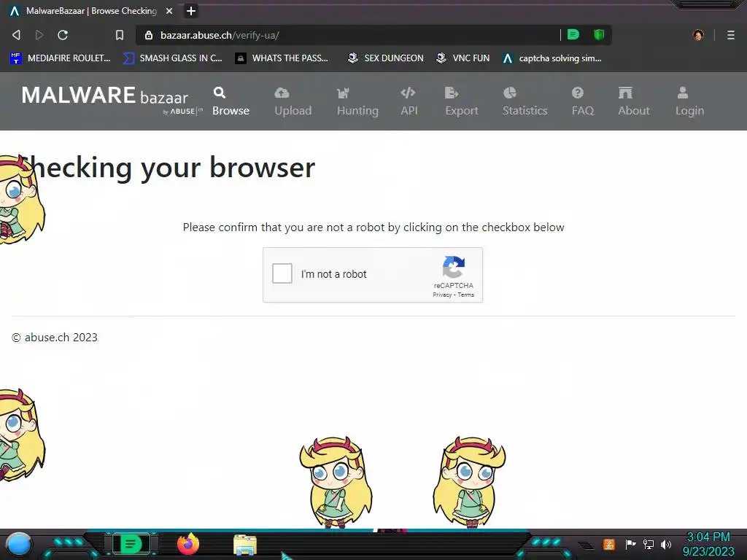Go to Hunting in site navigation
The height and width of the screenshot is (560, 747).
point(357,101)
